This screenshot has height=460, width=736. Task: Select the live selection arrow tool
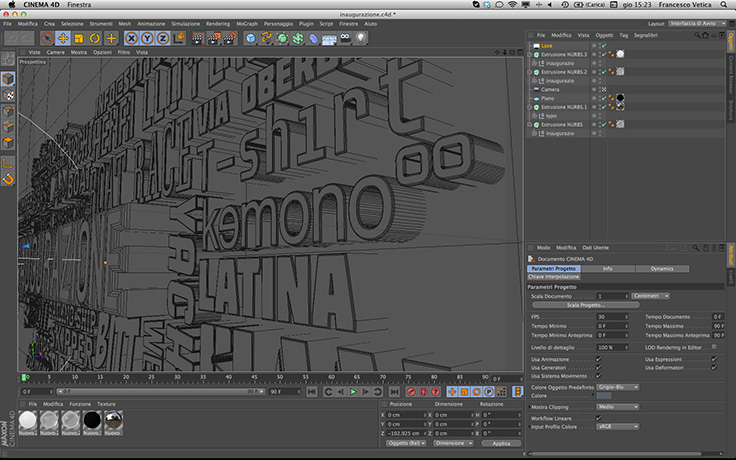pyautogui.click(x=47, y=38)
